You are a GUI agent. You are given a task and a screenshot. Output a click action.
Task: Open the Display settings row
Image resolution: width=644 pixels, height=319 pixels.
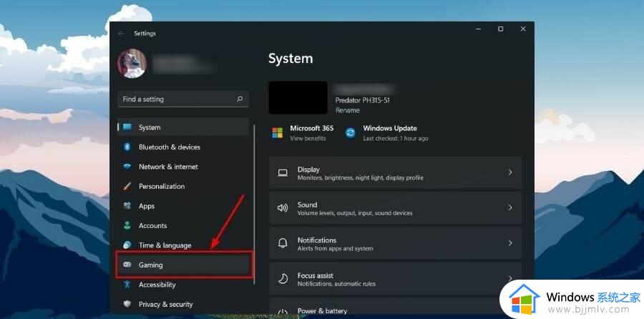click(x=395, y=173)
